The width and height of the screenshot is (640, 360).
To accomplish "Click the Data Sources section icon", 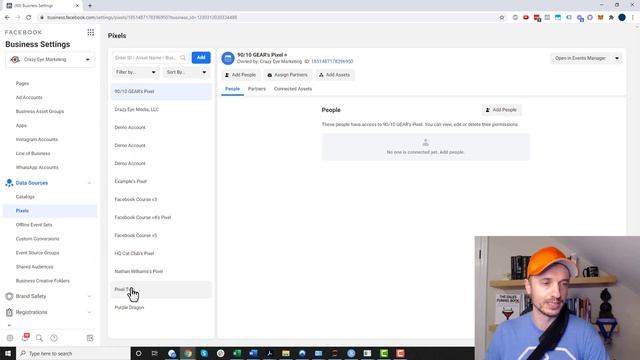I will click(9, 183).
